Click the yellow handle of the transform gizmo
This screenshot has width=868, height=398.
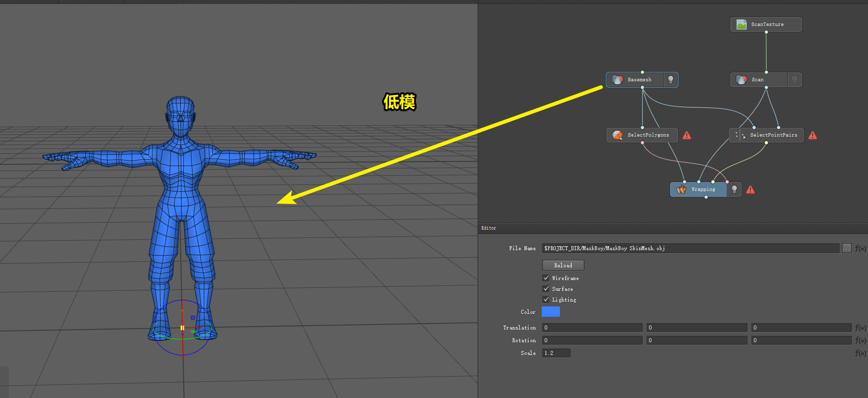tap(182, 328)
